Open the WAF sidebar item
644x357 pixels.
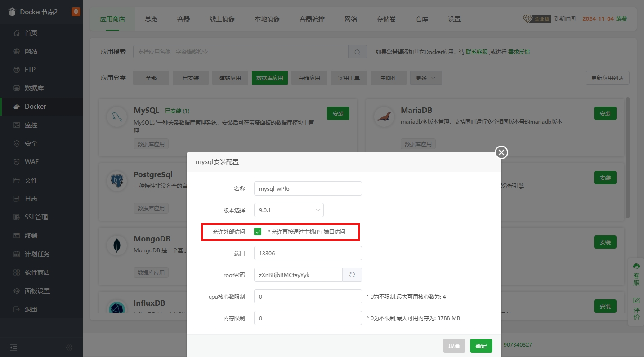click(x=41, y=162)
